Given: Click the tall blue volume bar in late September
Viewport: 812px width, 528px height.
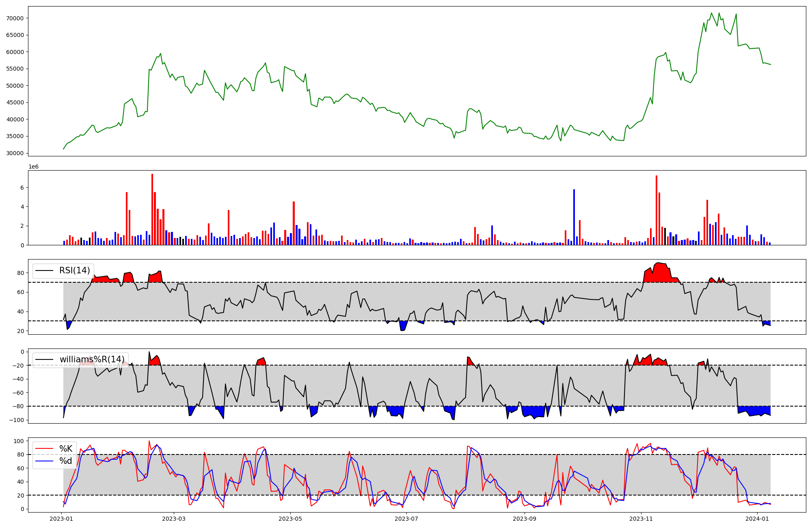Looking at the screenshot, I should [x=574, y=217].
